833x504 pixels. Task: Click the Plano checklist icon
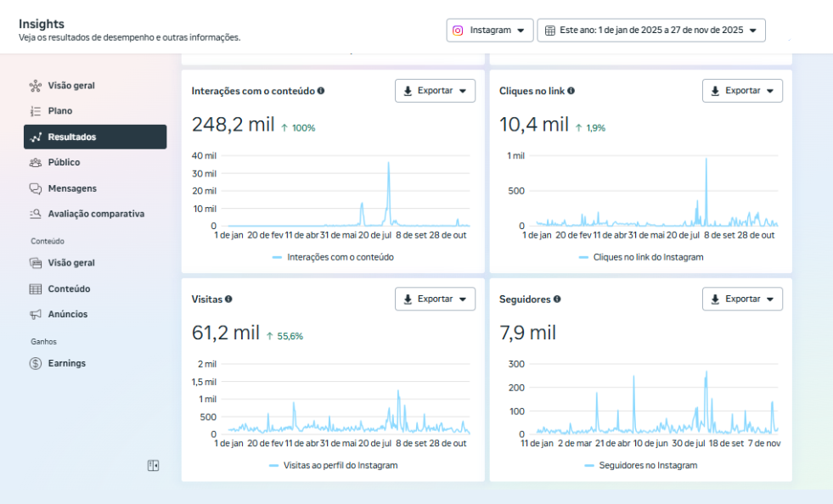pos(36,111)
